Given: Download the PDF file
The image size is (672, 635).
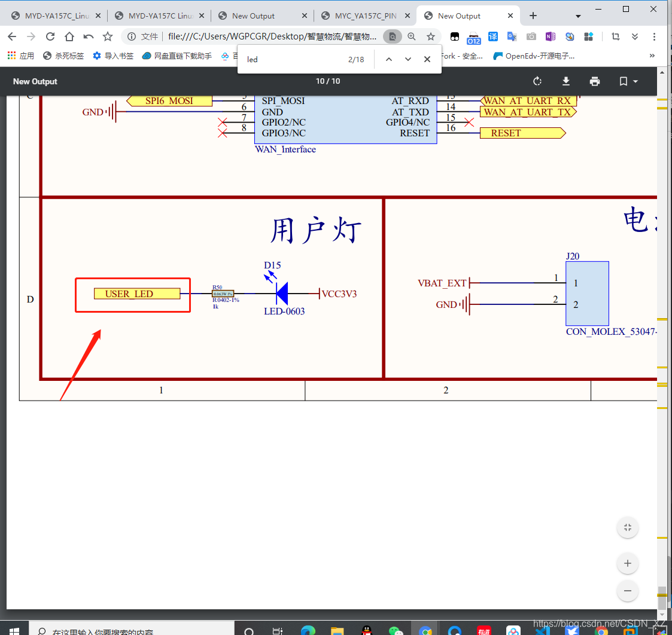Looking at the screenshot, I should point(565,81).
